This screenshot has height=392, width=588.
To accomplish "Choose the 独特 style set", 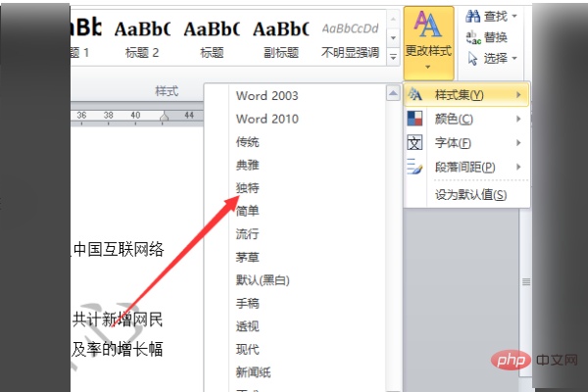I will tap(247, 187).
